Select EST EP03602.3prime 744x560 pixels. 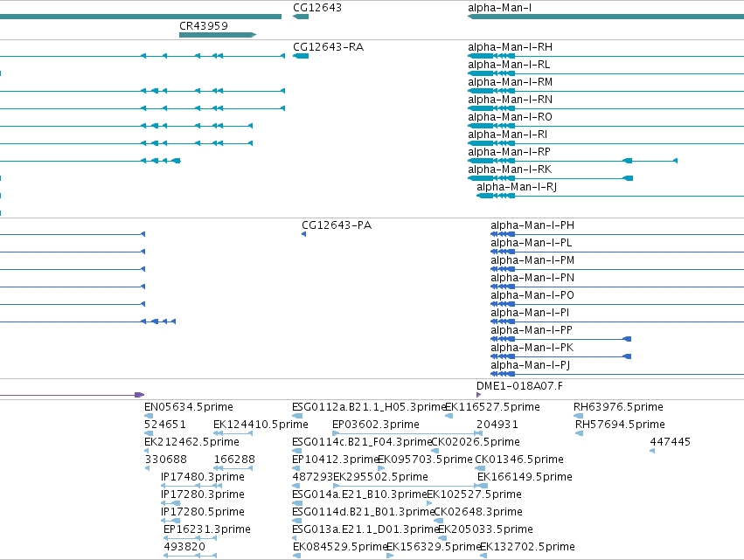click(x=376, y=425)
